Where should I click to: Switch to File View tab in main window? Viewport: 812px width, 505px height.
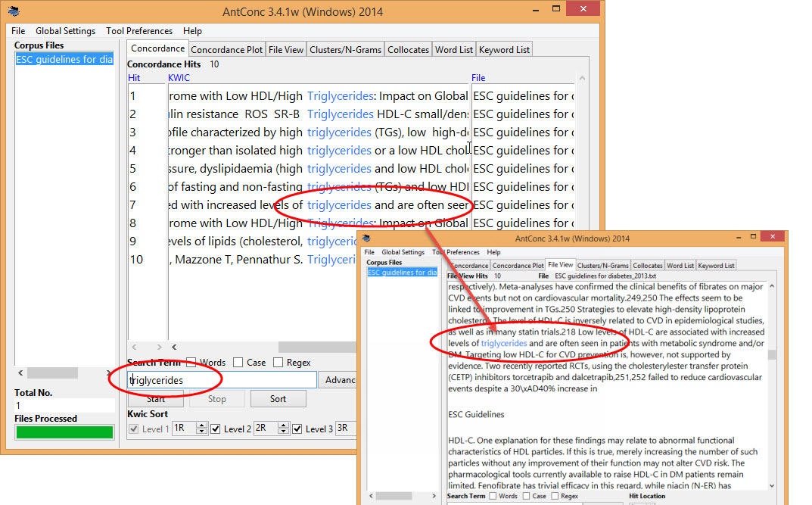pyautogui.click(x=286, y=50)
